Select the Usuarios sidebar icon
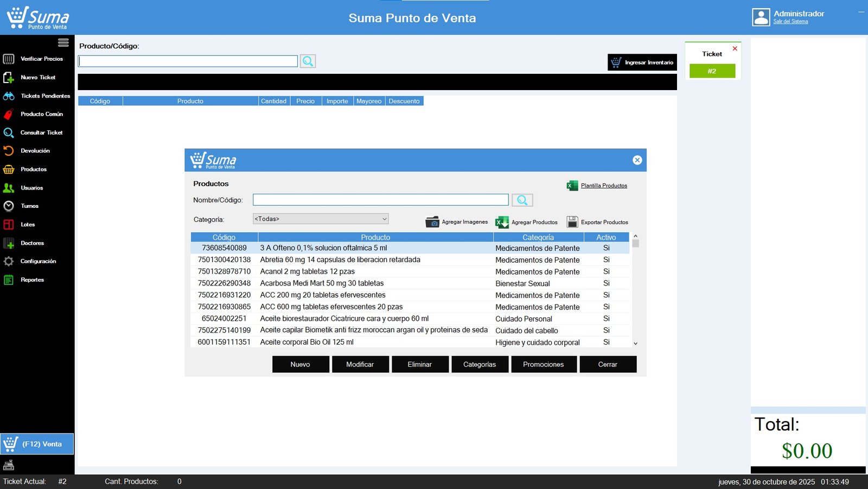 pos(8,187)
